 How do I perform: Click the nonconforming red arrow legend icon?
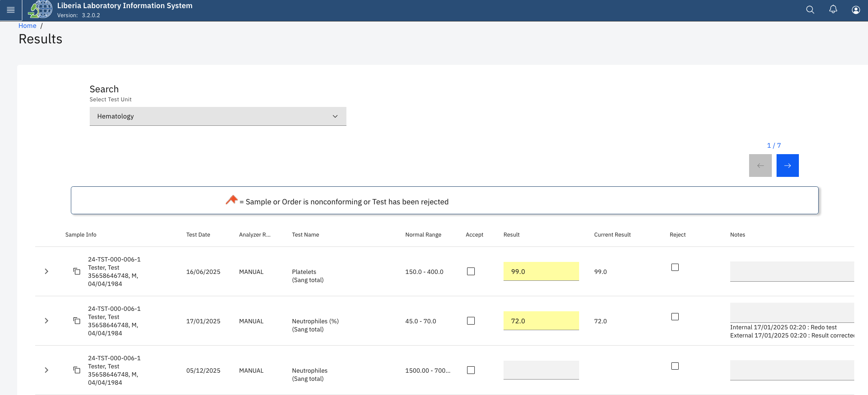click(231, 200)
